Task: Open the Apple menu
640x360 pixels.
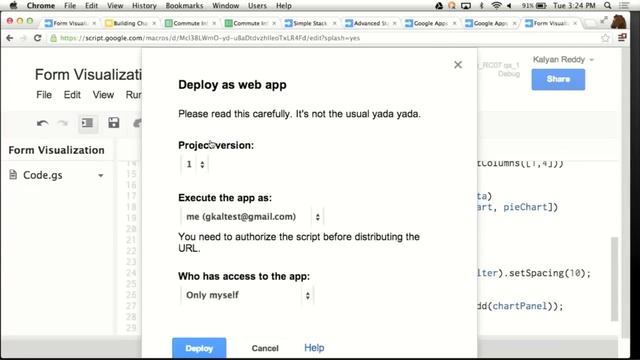Action: [x=13, y=6]
